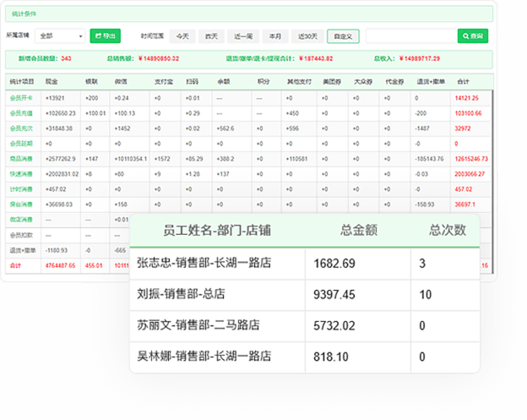Open the 会员开卡 statistics row link
The height and width of the screenshot is (420, 527).
point(21,98)
